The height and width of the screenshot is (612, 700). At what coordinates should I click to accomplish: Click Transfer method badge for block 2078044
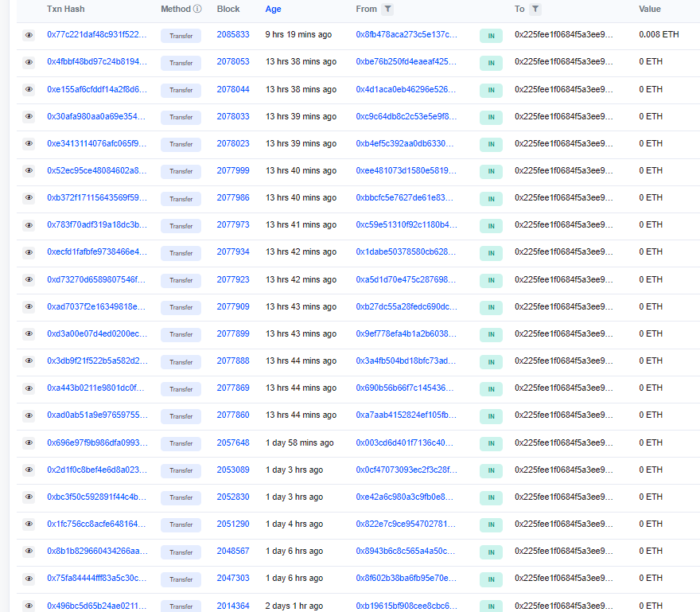[x=181, y=90]
